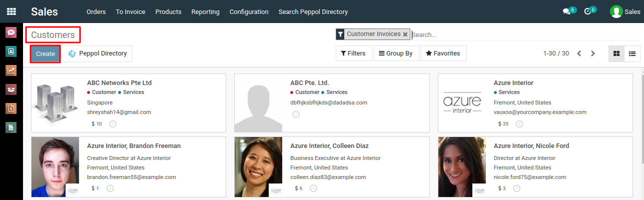The height and width of the screenshot is (200, 644).
Task: Click activity clock on ABC Networks Pte Ltd card
Action: 113,124
